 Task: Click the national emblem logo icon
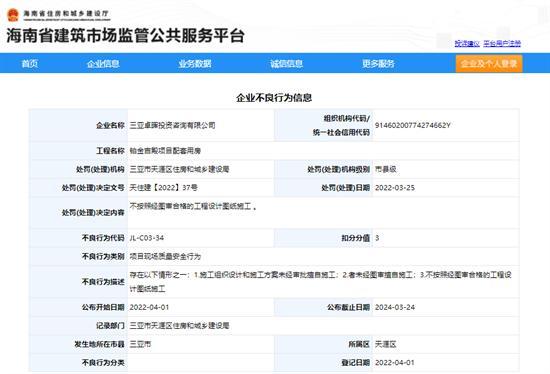(x=13, y=15)
